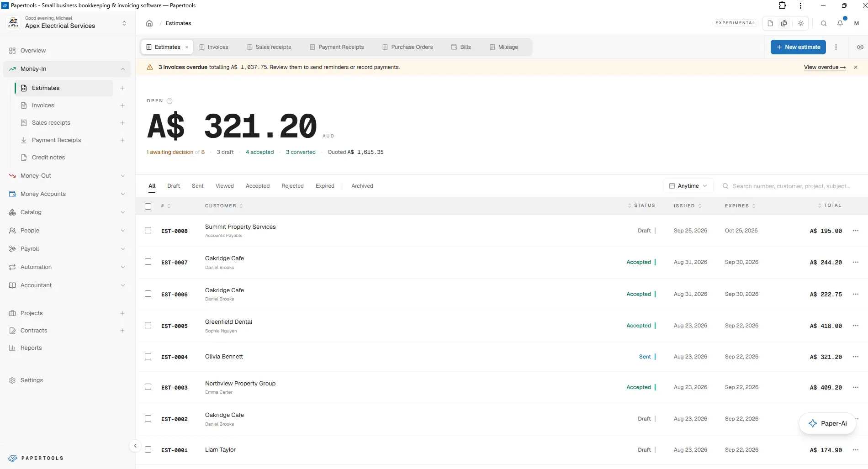Image resolution: width=868 pixels, height=469 pixels.
Task: Expand the Money-Out section
Action: pos(67,176)
